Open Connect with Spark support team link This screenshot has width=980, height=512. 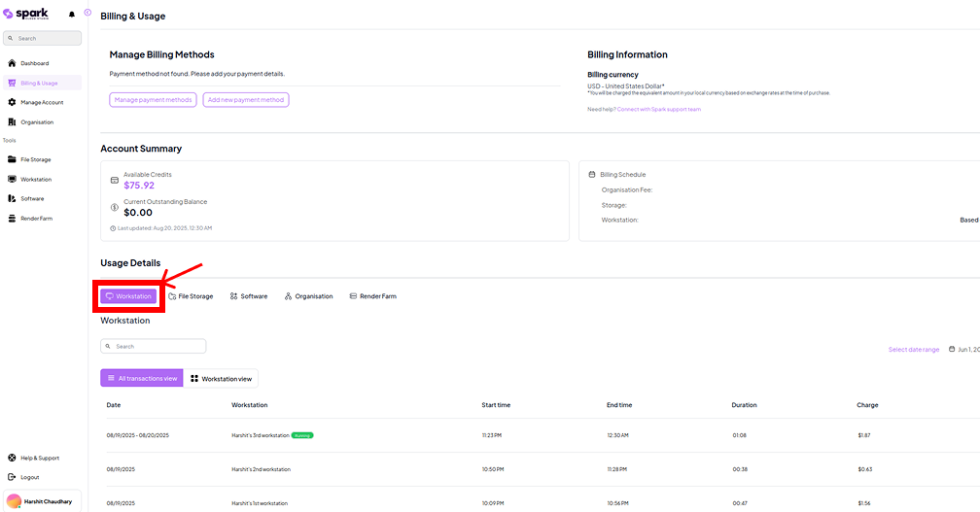[x=658, y=109]
